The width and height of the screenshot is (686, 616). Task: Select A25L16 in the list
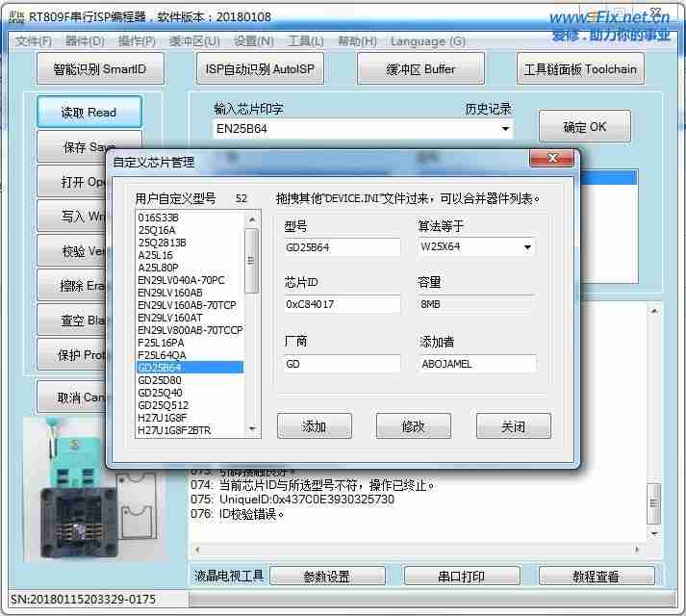click(x=191, y=255)
